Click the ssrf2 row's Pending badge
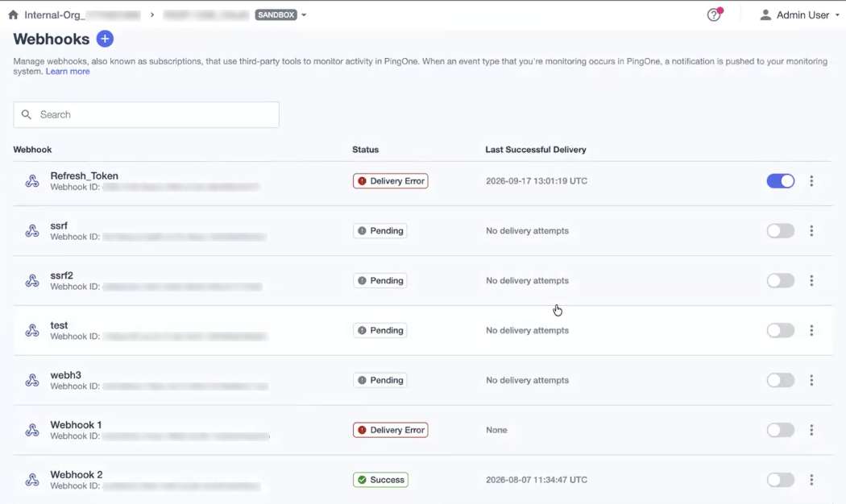 380,280
